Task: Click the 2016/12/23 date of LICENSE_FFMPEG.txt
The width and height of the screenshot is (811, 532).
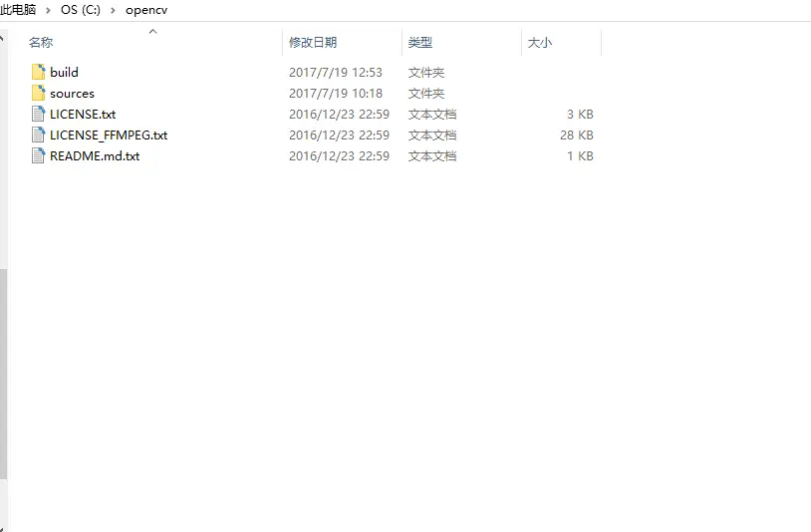Action: point(339,135)
